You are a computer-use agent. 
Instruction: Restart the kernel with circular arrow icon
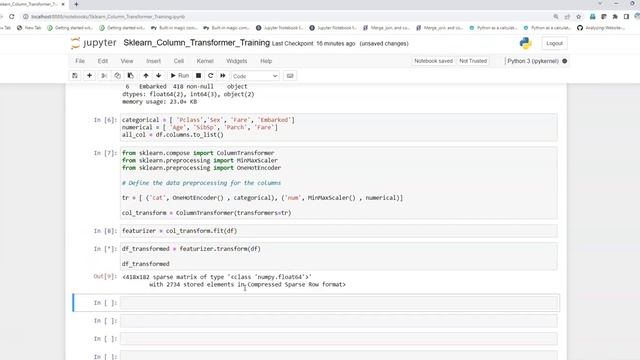point(211,76)
